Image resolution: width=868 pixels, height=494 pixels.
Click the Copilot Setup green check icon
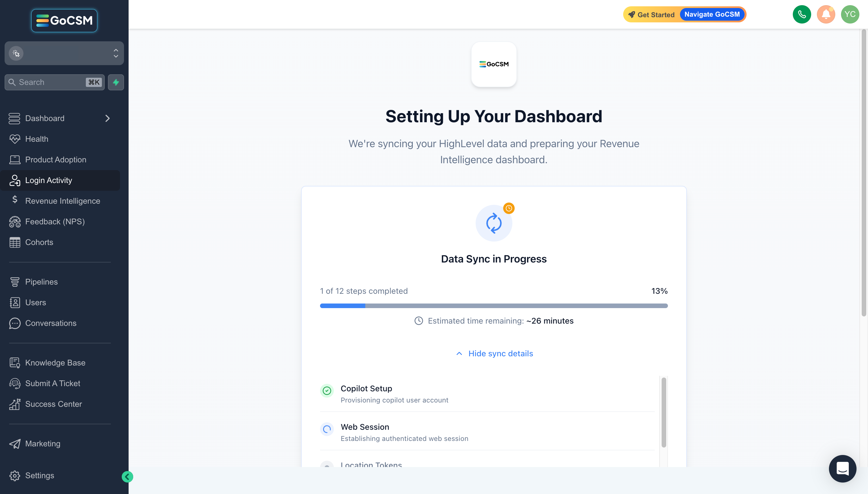[327, 391]
